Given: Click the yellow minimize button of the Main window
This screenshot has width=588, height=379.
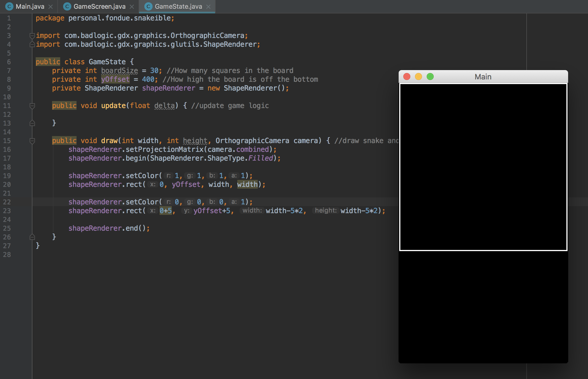Looking at the screenshot, I should pos(418,77).
